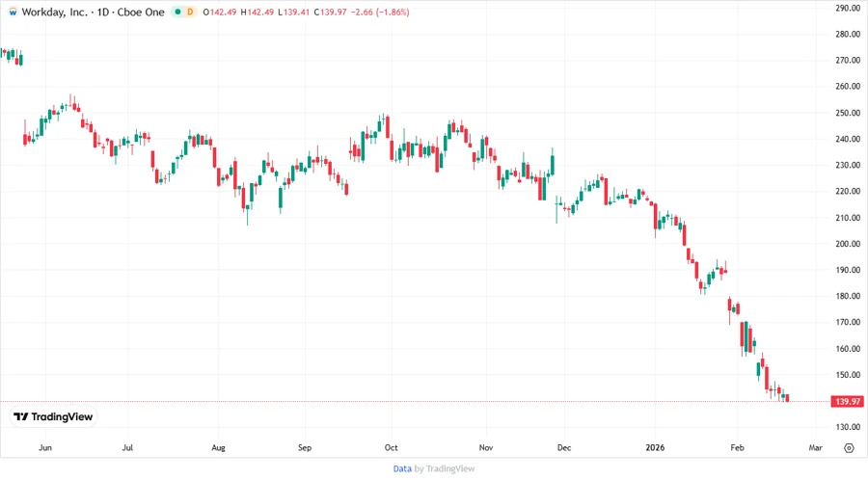Click the Jun date axis label

click(x=45, y=448)
